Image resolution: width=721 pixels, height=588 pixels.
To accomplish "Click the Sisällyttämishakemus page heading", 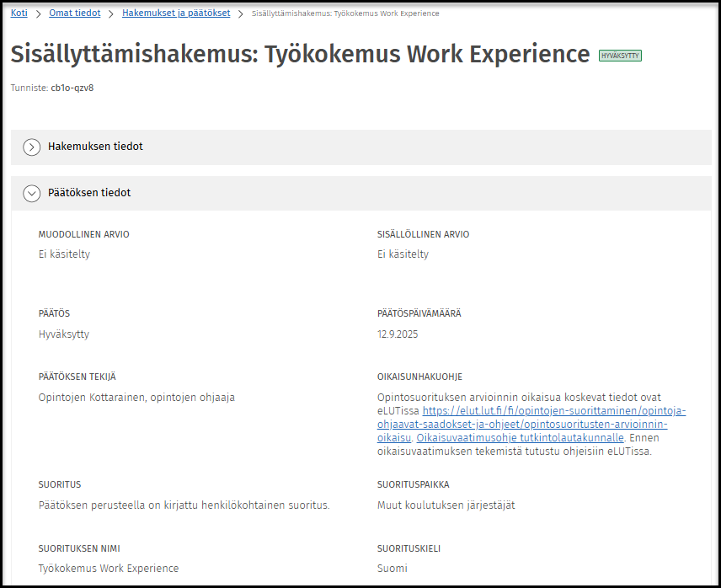I will (300, 54).
